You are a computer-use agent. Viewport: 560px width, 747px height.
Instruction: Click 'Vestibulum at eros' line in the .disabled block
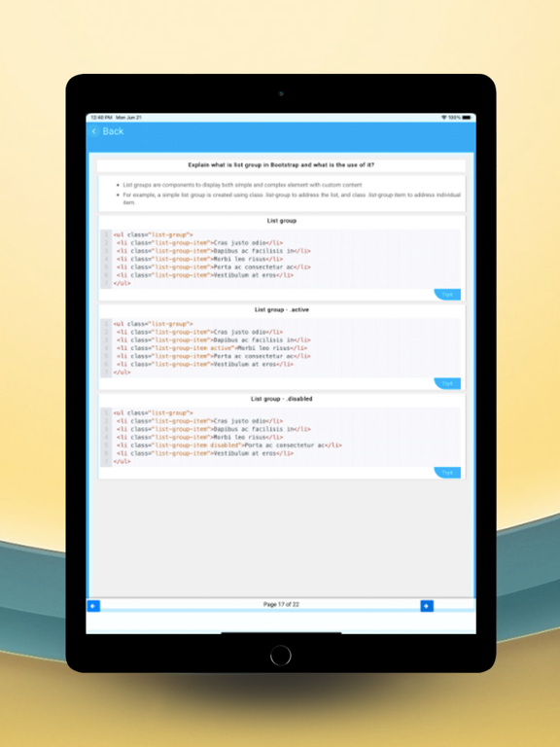tap(205, 453)
